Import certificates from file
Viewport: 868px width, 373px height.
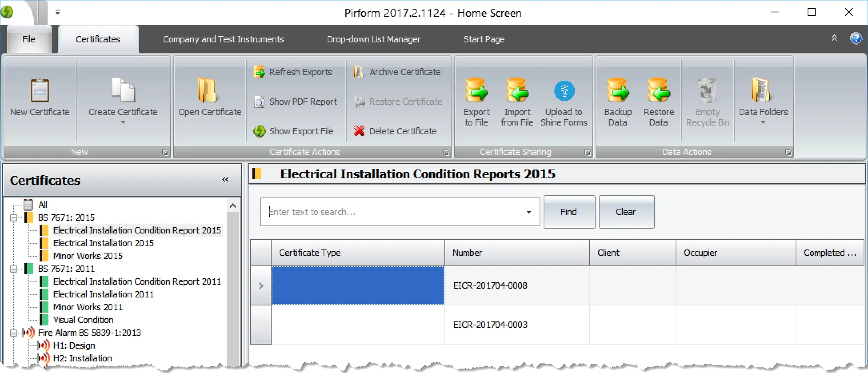[x=517, y=100]
